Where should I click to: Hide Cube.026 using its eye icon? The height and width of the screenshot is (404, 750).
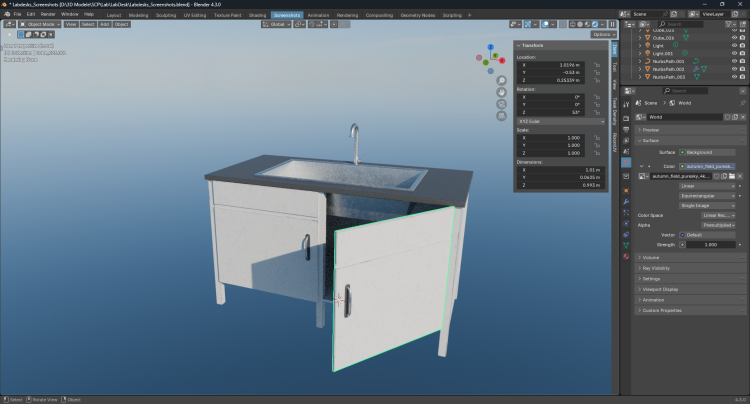(x=734, y=37)
